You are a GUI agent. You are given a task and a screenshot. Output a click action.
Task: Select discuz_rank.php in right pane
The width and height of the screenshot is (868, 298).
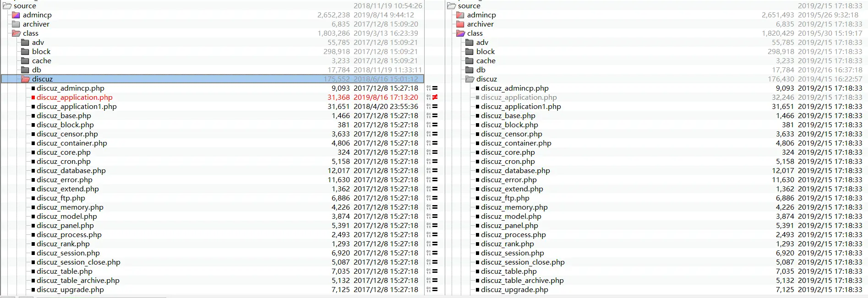tap(508, 244)
